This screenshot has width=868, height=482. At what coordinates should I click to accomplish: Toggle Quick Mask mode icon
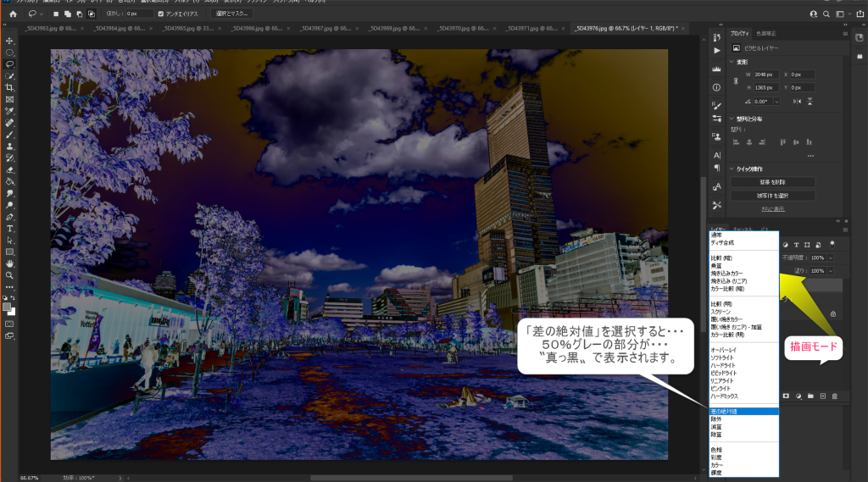(9, 324)
